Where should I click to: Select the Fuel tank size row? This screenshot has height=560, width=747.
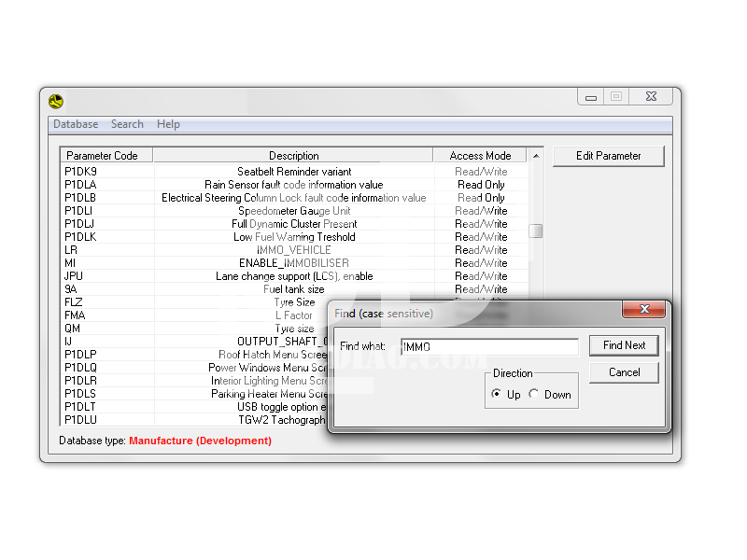(293, 289)
